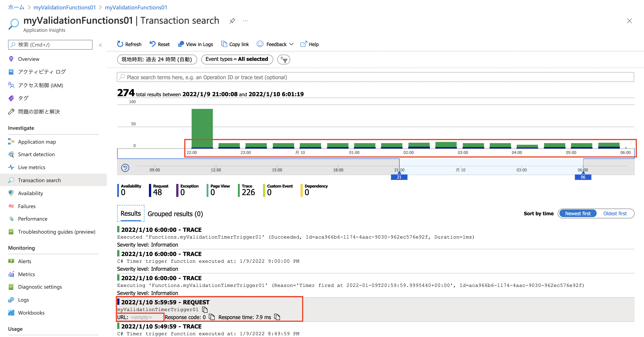
Task: Open the time range filter pill
Action: (157, 59)
